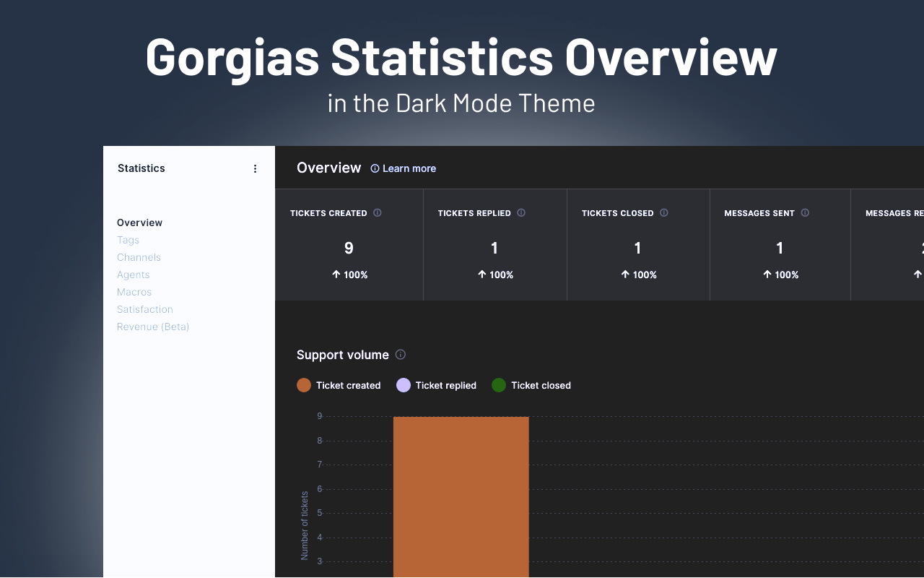The image size is (924, 578).
Task: Click the info icon on the Messages Received card
Action: [x=922, y=212]
